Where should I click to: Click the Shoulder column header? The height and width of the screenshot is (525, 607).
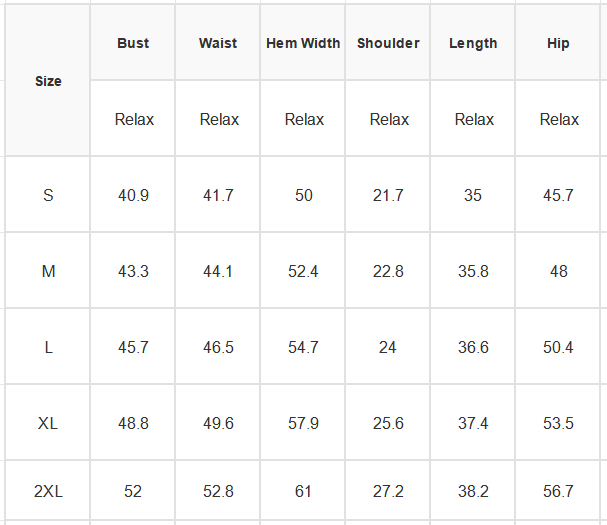[388, 43]
